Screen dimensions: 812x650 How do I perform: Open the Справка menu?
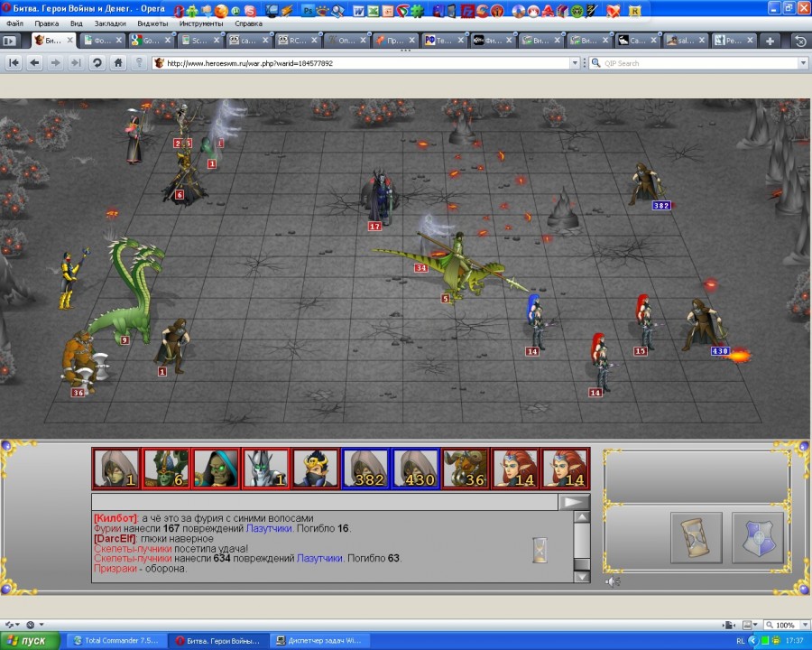point(249,23)
